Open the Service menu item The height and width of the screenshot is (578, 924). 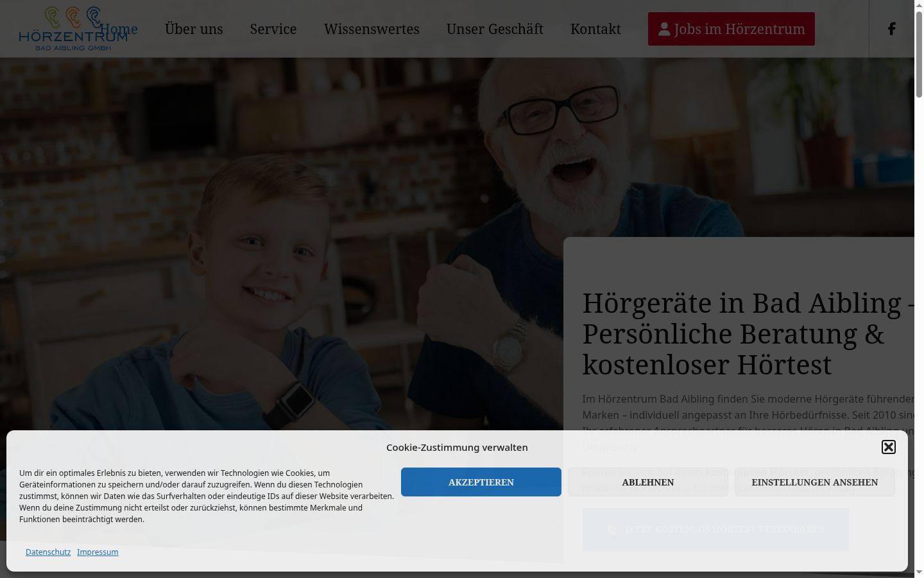tap(273, 29)
